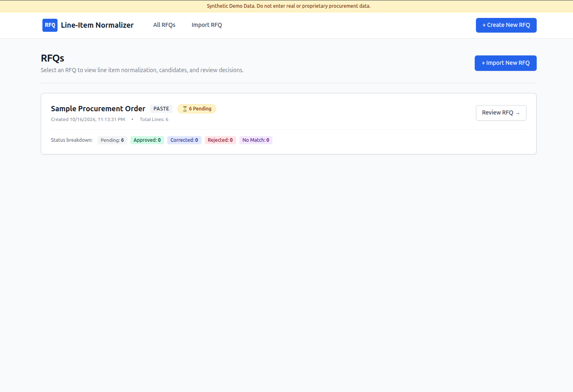The width and height of the screenshot is (573, 392).
Task: Open Review RFQ for Sample Procurement Order
Action: tap(501, 113)
